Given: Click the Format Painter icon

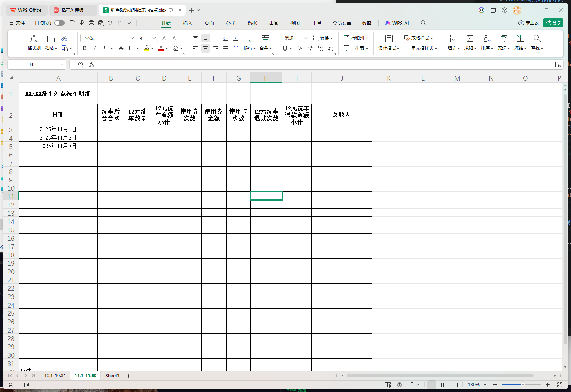Looking at the screenshot, I should 34,39.
